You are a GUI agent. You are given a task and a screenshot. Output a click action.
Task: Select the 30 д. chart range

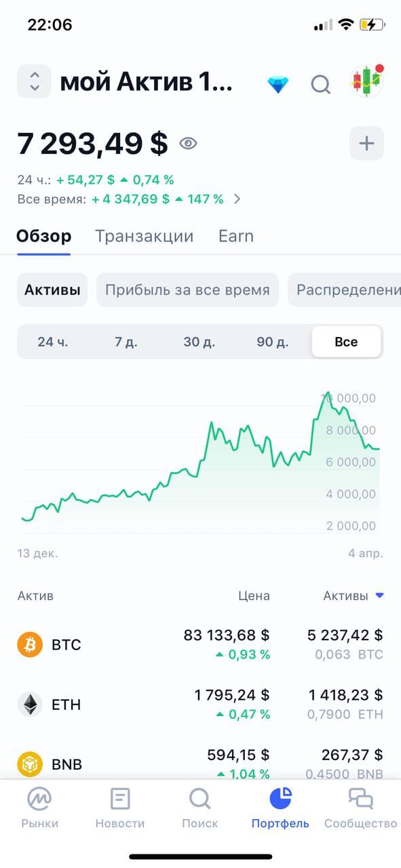click(x=199, y=342)
